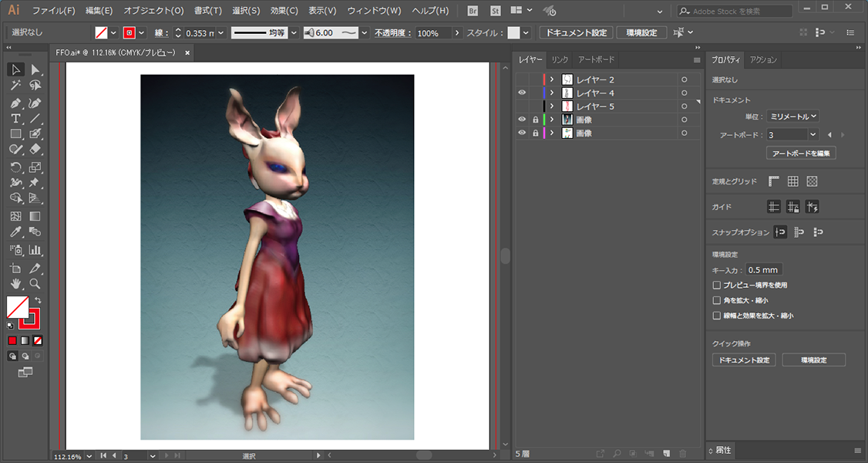Select the Mesh tool

point(15,216)
